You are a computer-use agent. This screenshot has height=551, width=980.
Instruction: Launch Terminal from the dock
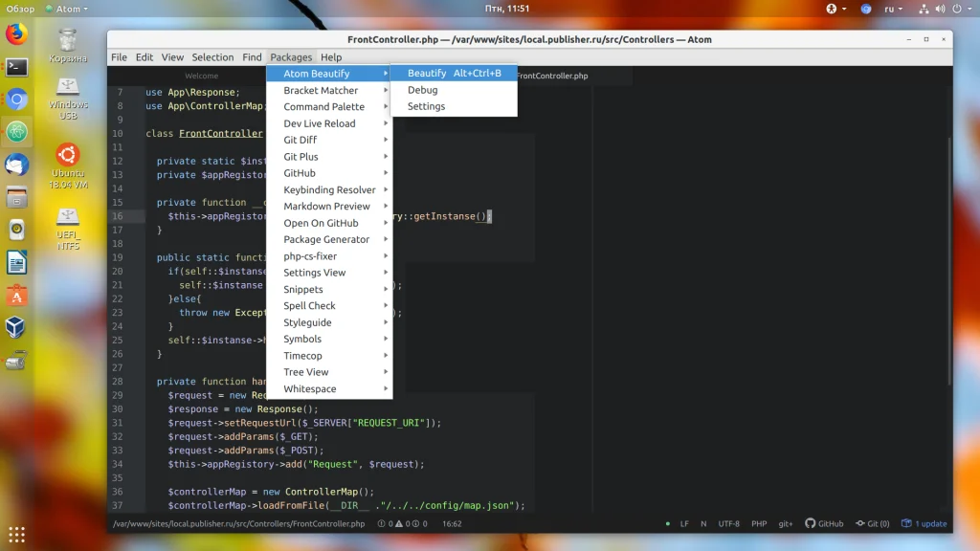[16, 67]
